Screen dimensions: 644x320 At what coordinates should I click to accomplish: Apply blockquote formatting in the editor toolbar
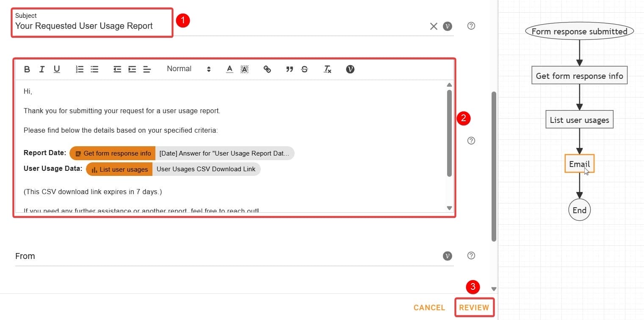pos(290,69)
